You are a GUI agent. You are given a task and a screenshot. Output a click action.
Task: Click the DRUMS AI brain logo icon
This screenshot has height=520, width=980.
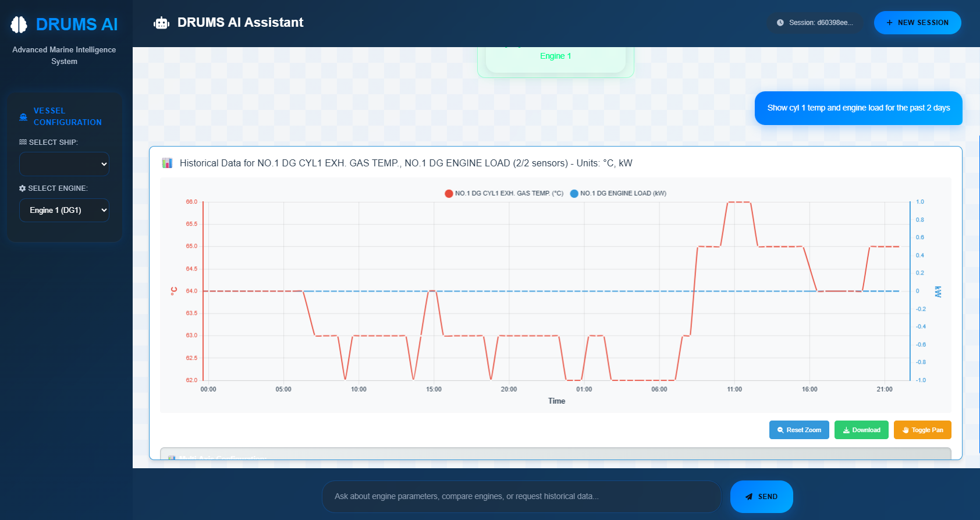19,24
